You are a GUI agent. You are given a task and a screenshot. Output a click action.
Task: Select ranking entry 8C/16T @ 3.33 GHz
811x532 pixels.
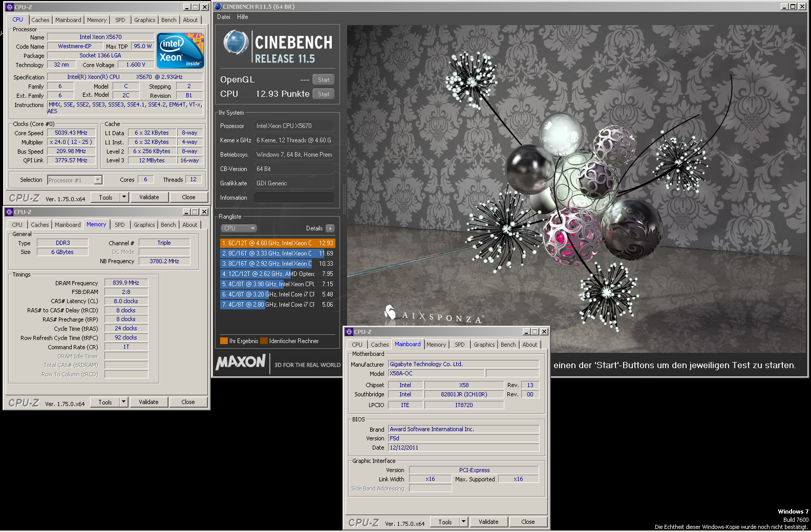tap(278, 253)
